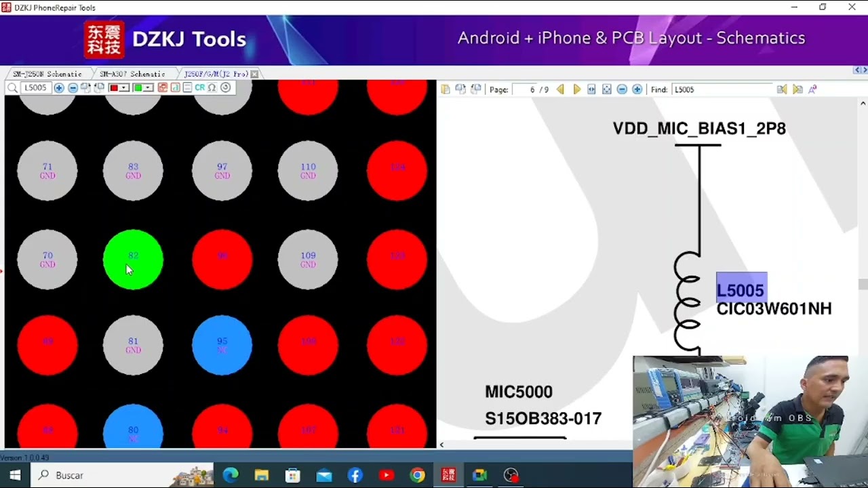
Task: Select gray GND pad 70
Action: tap(47, 260)
